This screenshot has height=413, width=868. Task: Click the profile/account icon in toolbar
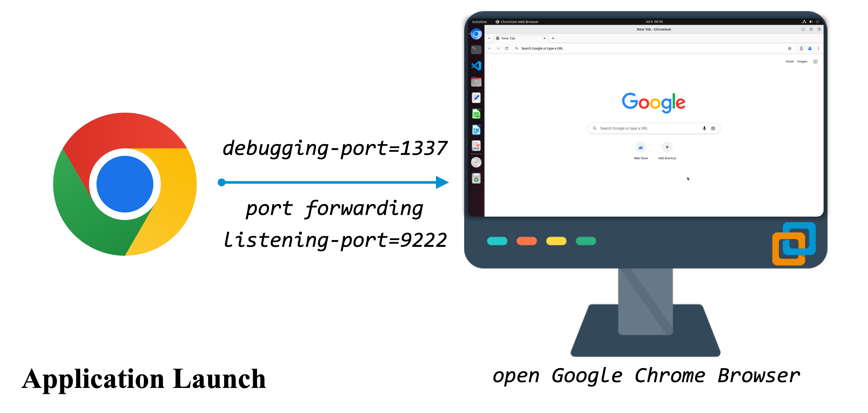pos(810,48)
